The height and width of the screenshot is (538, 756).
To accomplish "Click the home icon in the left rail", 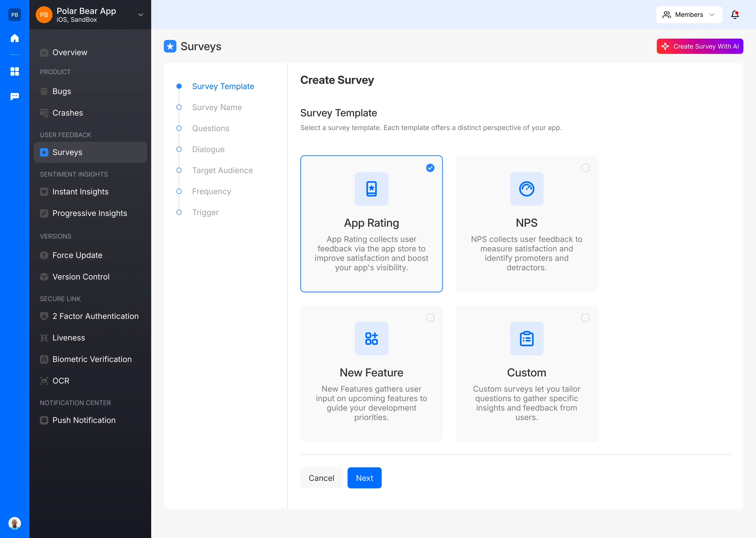I will [14, 38].
